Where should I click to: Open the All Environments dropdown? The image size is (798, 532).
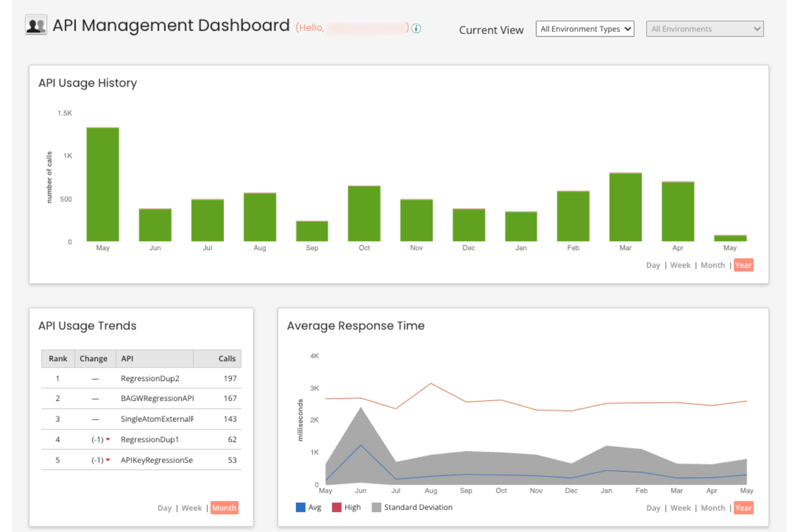pos(704,29)
